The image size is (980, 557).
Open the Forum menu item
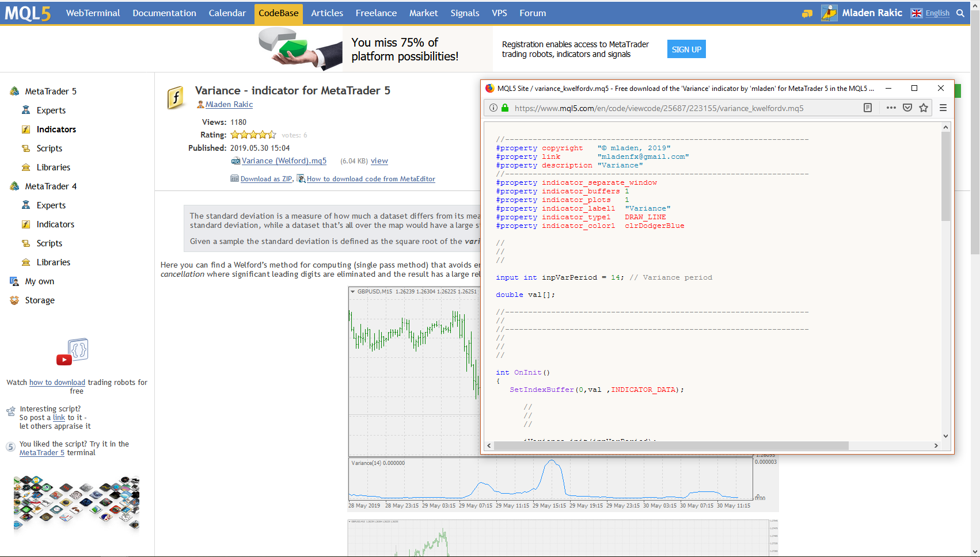(x=532, y=13)
